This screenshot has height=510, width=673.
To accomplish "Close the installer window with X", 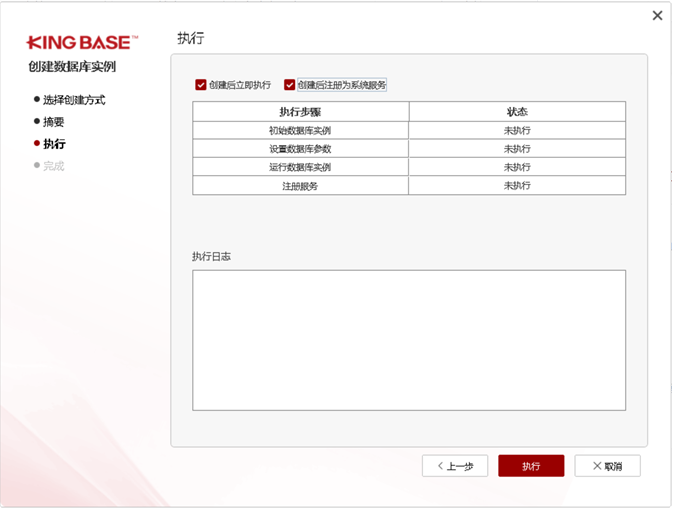I will (657, 16).
